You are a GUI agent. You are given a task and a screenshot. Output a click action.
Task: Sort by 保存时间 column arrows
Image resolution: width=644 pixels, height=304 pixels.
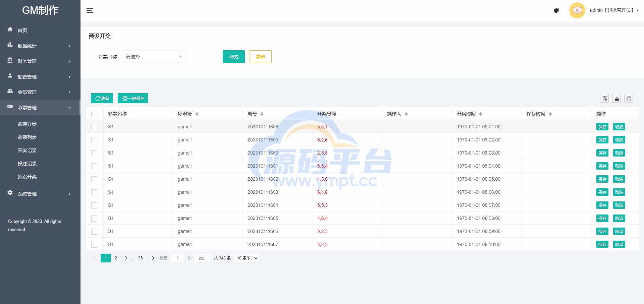[550, 114]
